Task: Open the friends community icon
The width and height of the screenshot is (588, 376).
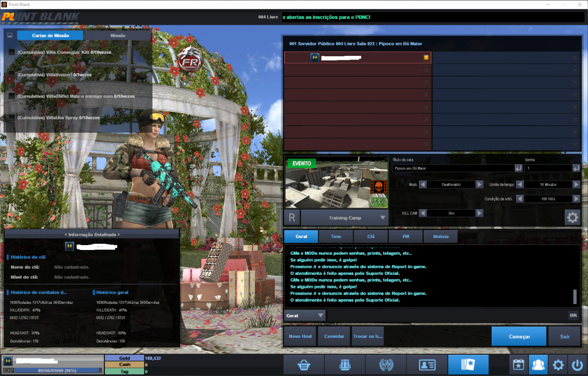Action: point(538,365)
